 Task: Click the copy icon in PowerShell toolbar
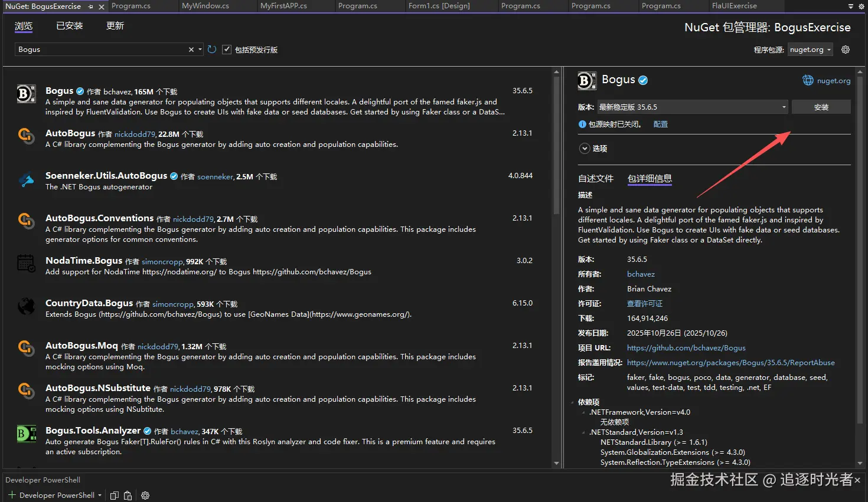tap(115, 496)
